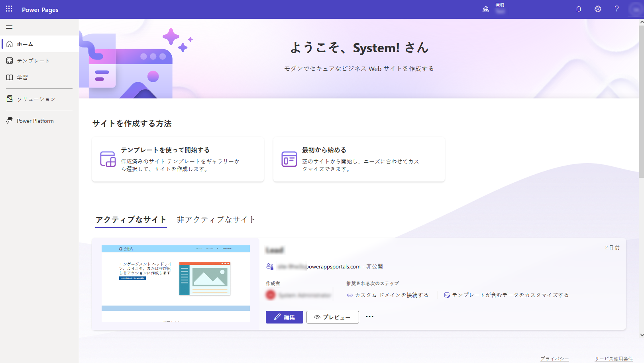
Task: Click the サイトを作成する方法 heading
Action: (132, 124)
